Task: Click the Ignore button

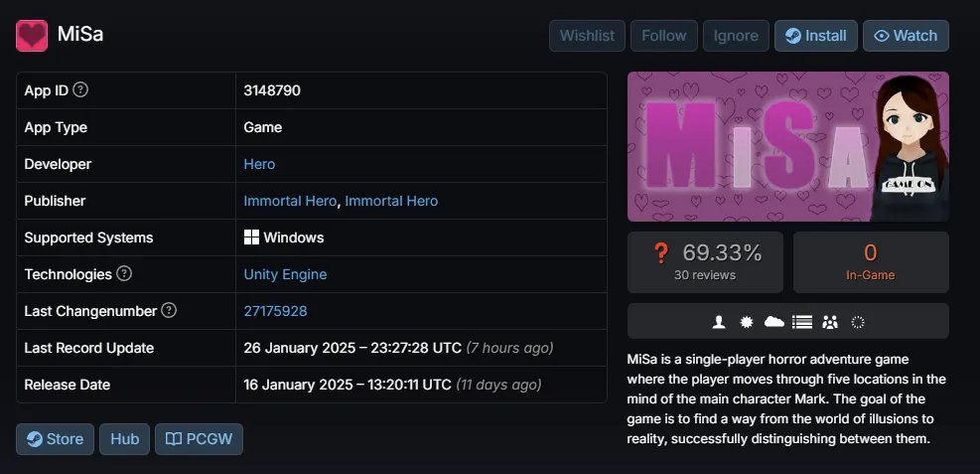Action: (x=736, y=36)
